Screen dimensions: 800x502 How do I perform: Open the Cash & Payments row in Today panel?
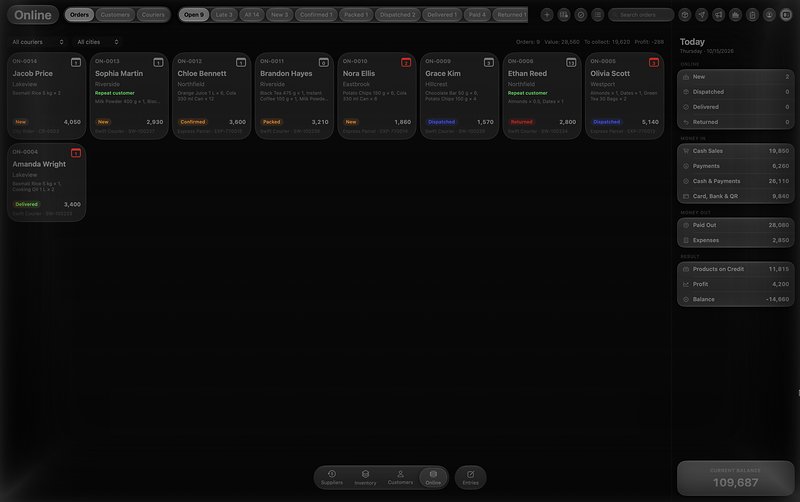(735, 181)
